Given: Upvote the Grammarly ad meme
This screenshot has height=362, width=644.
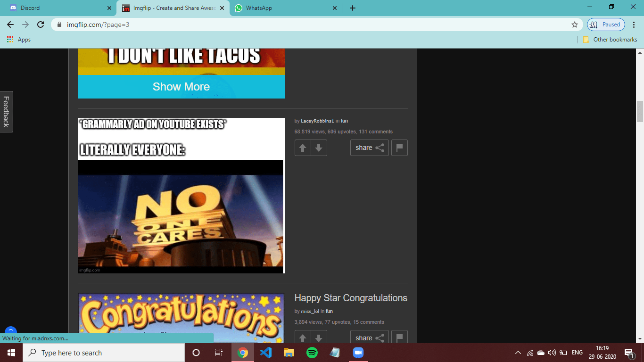Looking at the screenshot, I should coord(303,148).
